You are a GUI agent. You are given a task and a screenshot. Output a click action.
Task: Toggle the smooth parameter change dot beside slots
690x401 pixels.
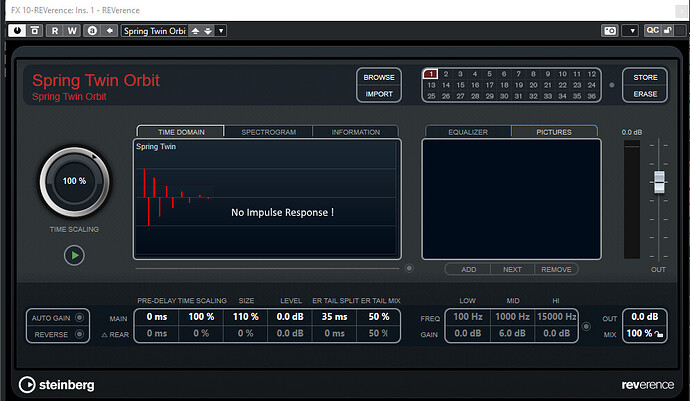tap(612, 85)
